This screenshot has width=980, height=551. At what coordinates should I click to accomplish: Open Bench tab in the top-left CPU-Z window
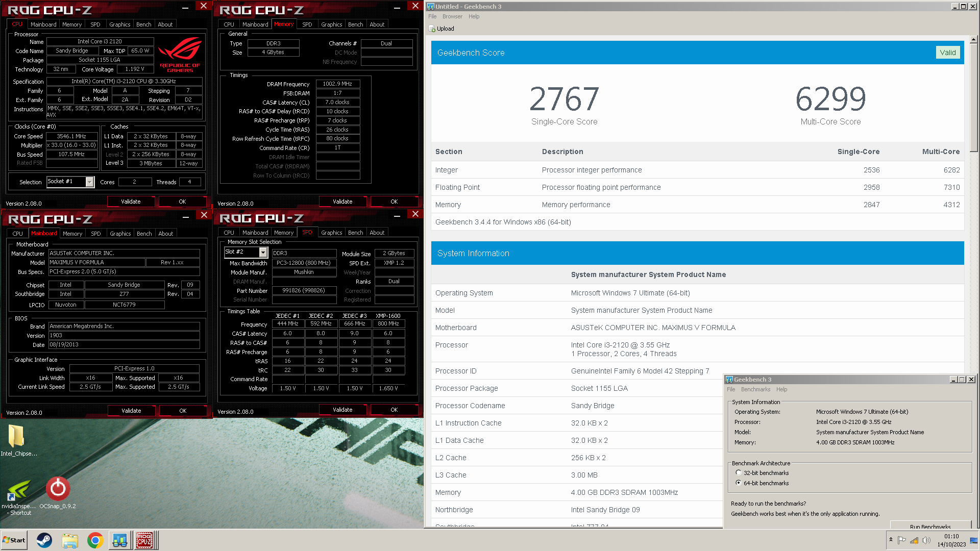coord(144,24)
